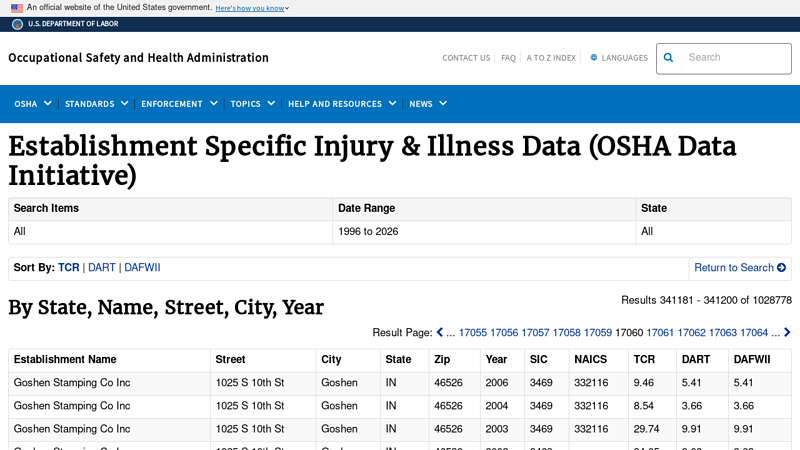This screenshot has height=450, width=800.
Task: Click Goshen Stamping Co Inc in 2004 row
Action: tap(72, 406)
